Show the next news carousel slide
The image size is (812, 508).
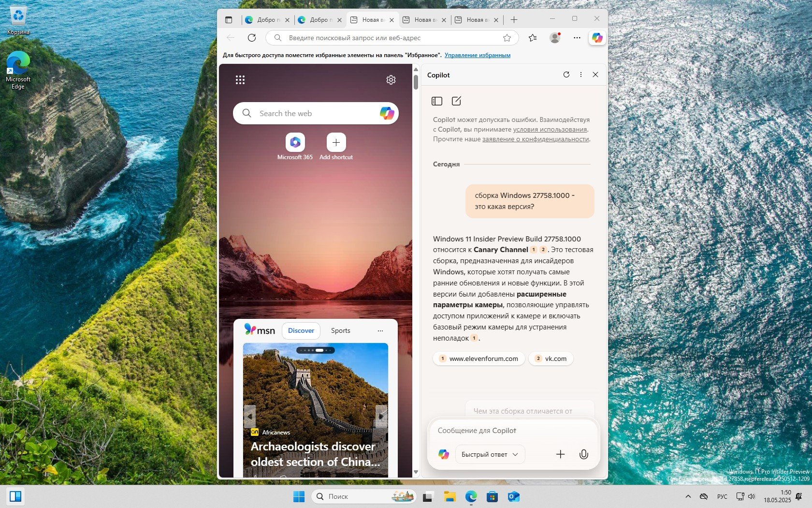tap(381, 416)
